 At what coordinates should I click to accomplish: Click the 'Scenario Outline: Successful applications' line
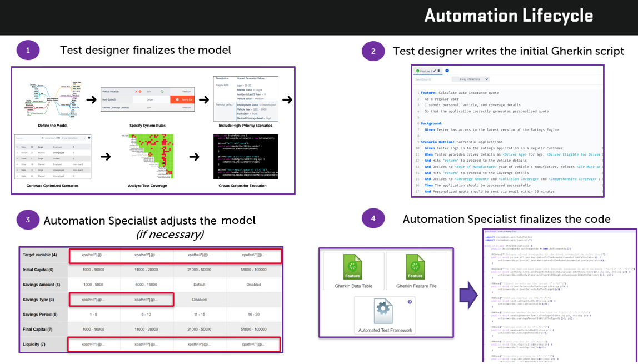pos(461,142)
